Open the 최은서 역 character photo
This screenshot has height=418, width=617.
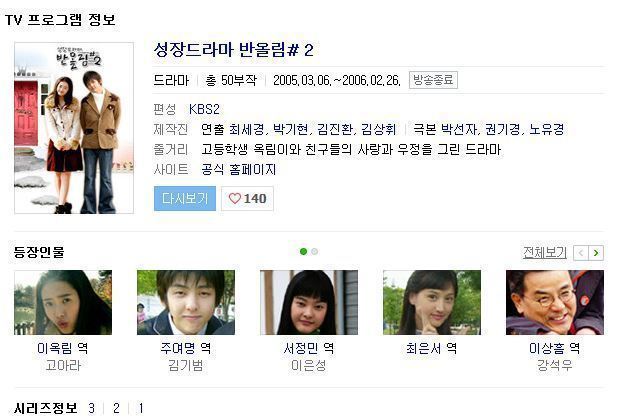[x=432, y=302]
